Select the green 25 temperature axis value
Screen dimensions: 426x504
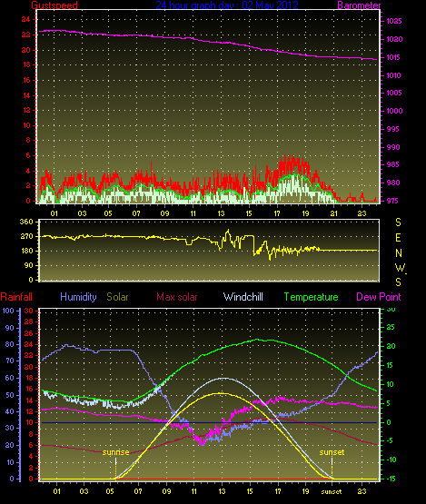point(391,327)
